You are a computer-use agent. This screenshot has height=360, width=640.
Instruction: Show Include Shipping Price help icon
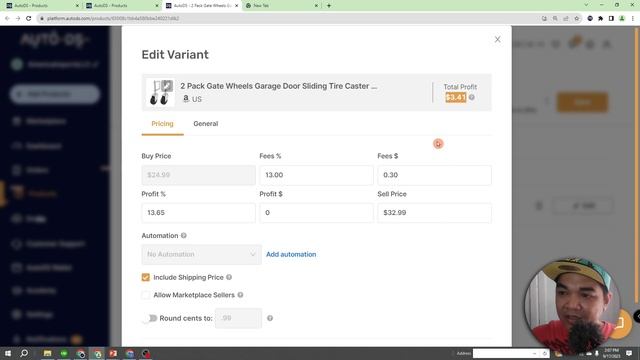(x=229, y=277)
